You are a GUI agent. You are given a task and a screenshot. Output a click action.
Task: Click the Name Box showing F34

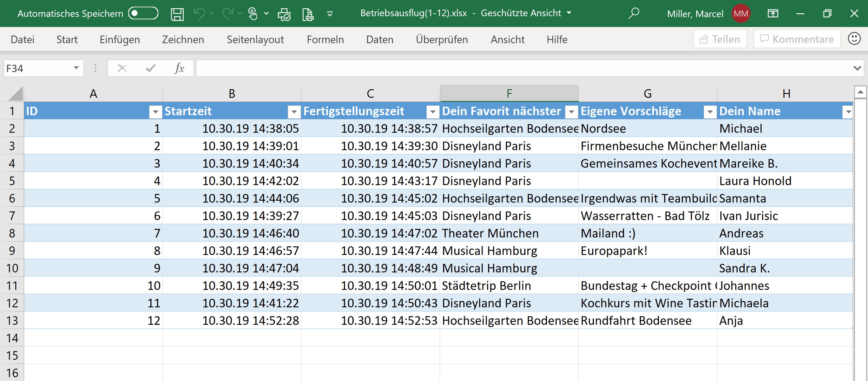37,69
